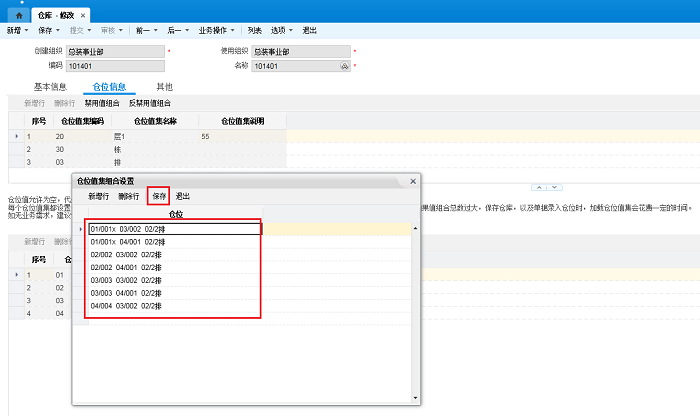Collapse panel with up arrow splitter
This screenshot has height=416, width=700.
[539, 187]
